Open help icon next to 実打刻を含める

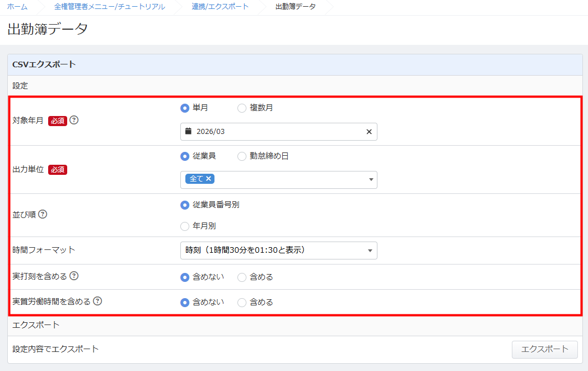click(x=74, y=276)
